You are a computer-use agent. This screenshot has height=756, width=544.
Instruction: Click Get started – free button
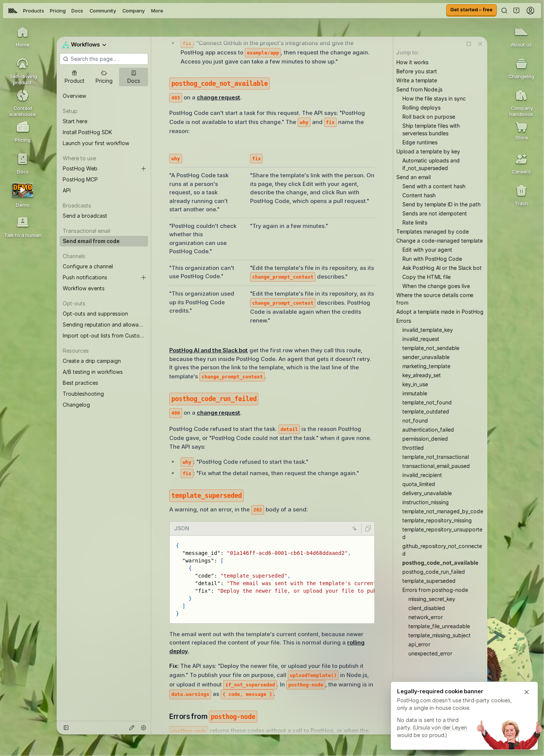click(471, 10)
